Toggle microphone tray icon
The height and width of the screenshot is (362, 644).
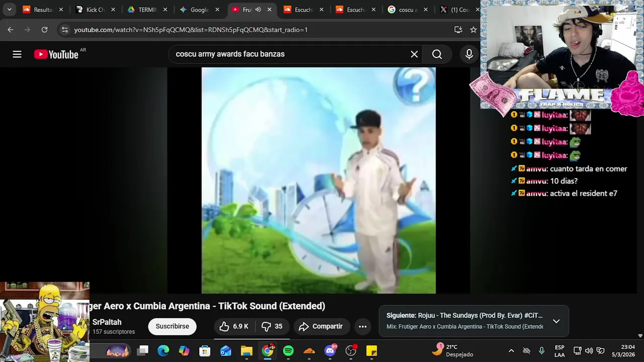click(541, 351)
